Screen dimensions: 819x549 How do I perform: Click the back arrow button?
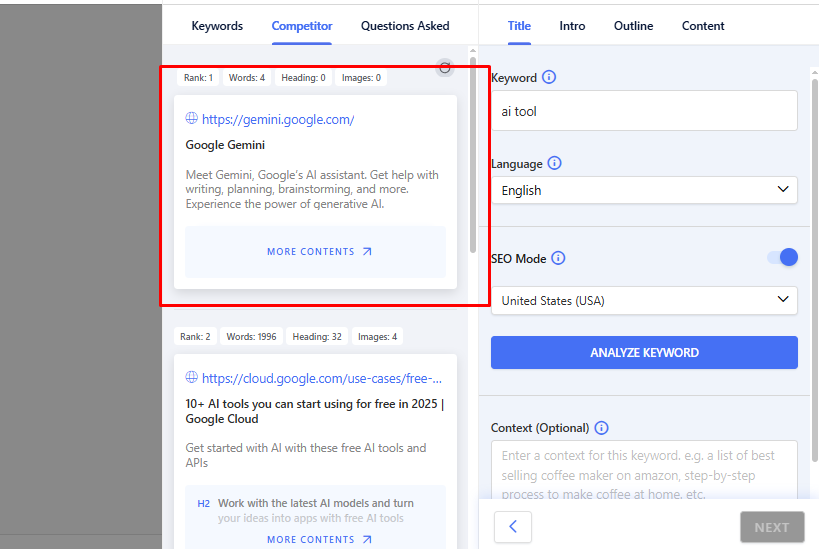tap(513, 527)
